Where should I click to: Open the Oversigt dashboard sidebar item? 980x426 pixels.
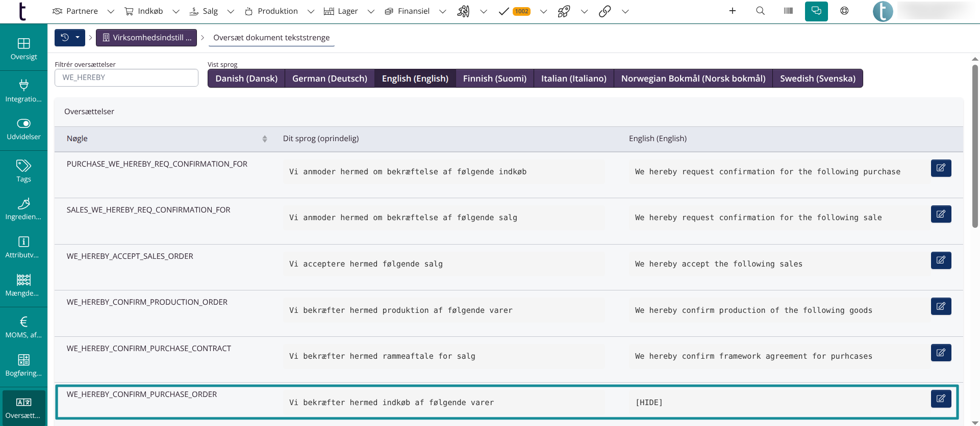(x=23, y=49)
